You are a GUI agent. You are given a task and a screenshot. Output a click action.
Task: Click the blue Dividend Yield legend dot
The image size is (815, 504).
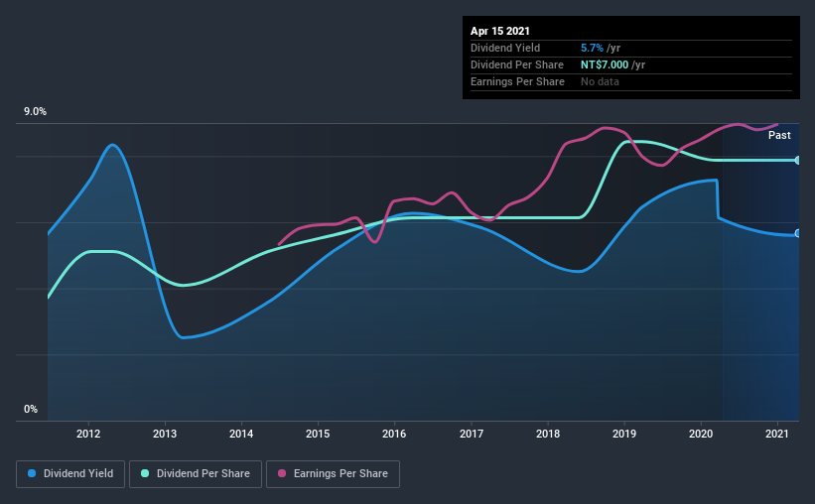32,473
